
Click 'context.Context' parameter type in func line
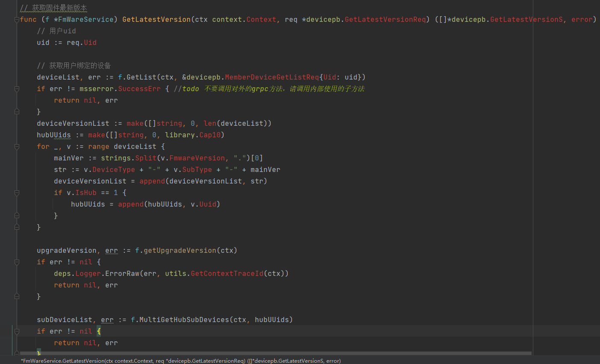pos(244,20)
